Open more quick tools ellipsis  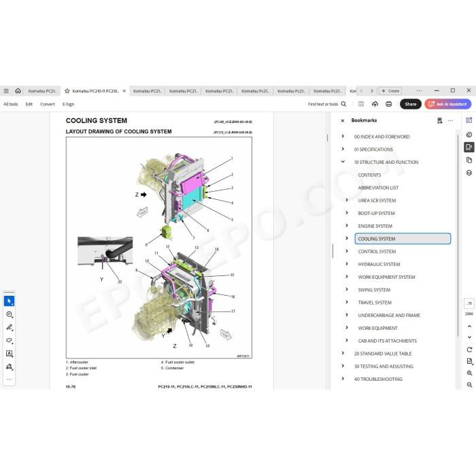pyautogui.click(x=9, y=379)
